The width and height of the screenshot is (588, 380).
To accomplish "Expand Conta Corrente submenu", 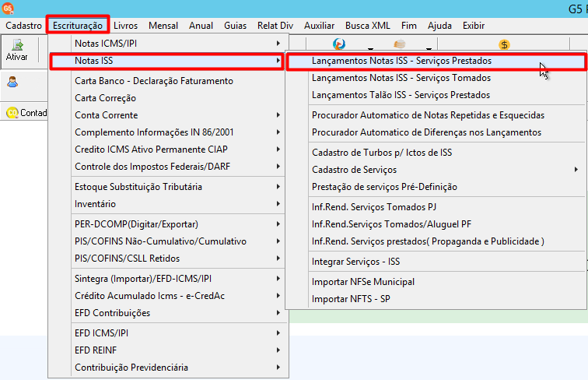I will [168, 115].
